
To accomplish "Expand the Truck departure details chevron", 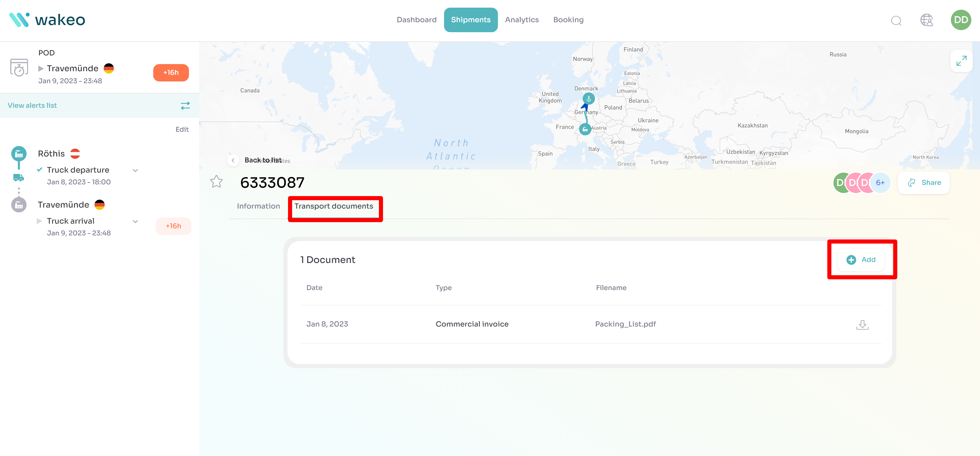I will [x=135, y=170].
